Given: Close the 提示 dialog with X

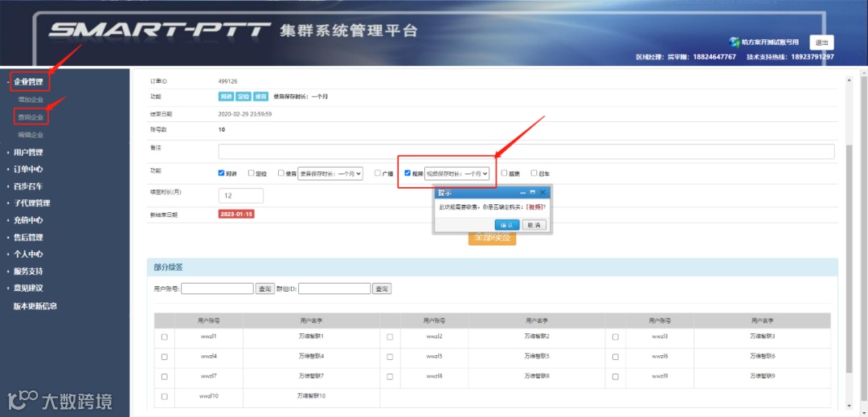Looking at the screenshot, I should 542,193.
